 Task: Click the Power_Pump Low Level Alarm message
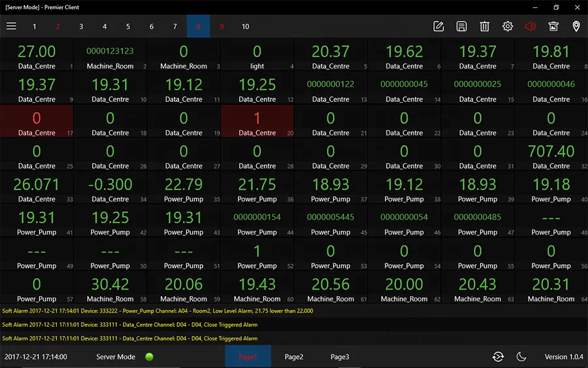pos(157,311)
